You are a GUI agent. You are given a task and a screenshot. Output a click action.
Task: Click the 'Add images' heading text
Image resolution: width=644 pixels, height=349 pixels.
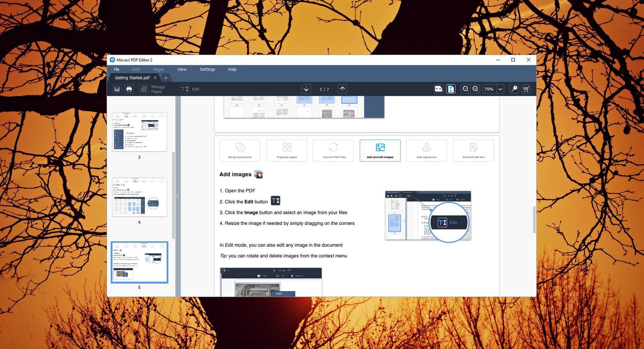(236, 174)
